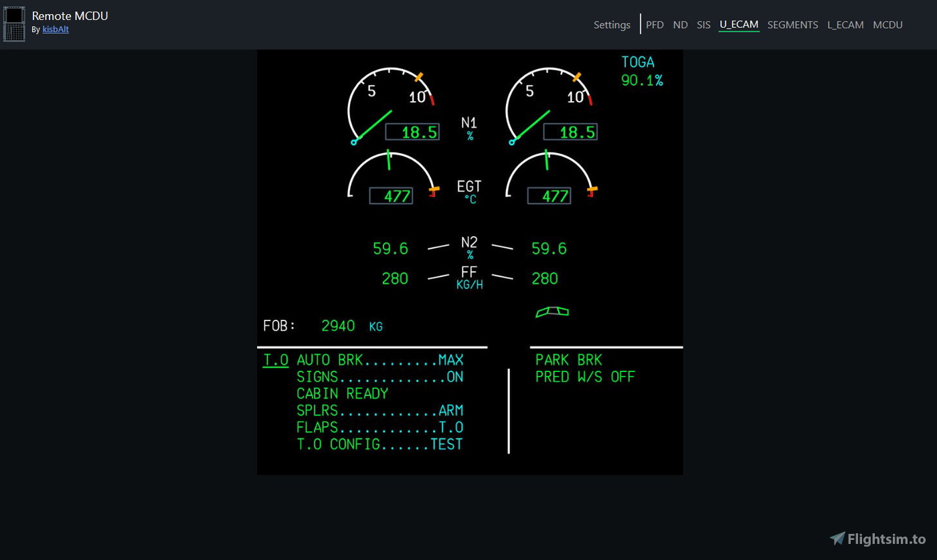Select the SIS tab

tap(703, 25)
